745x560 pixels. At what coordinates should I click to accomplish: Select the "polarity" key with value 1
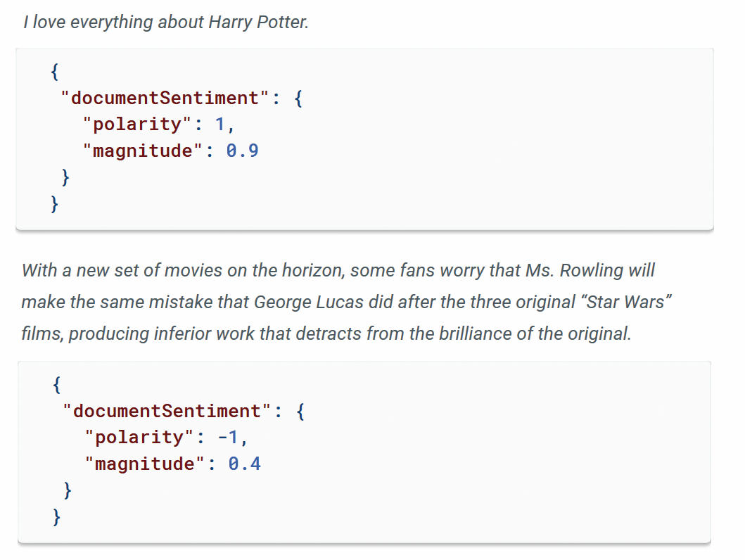[137, 125]
